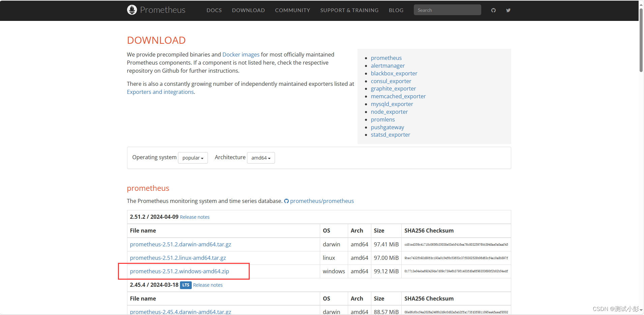
Task: Click the Prometheus flame logo icon
Action: [x=132, y=10]
